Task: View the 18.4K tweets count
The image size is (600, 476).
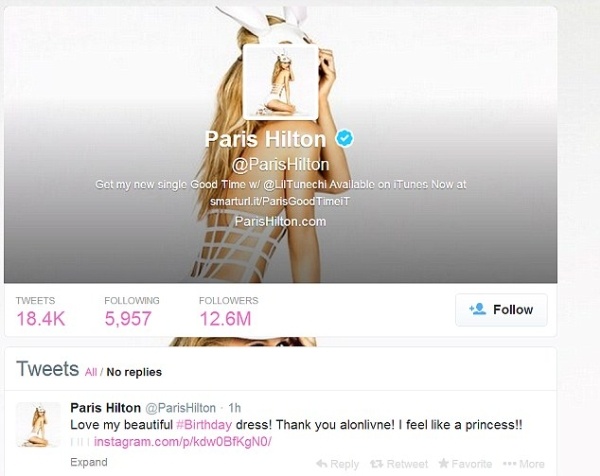Action: (x=41, y=312)
